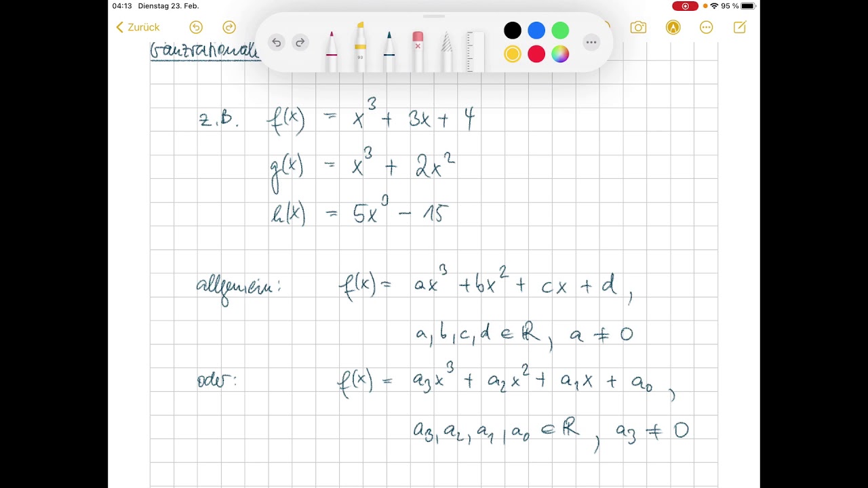The height and width of the screenshot is (488, 868).
Task: Tap the battery indicator in status bar
Action: pyautogui.click(x=748, y=6)
